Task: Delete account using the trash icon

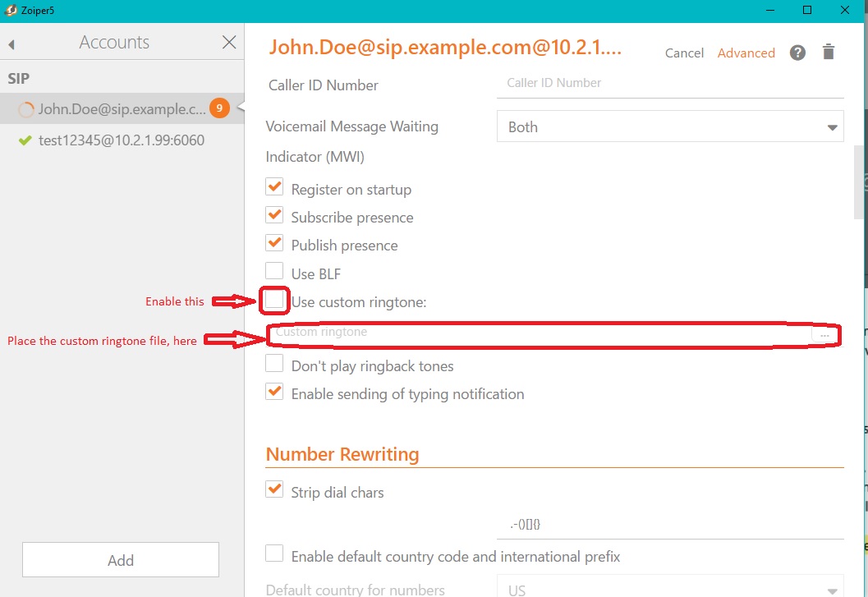Action: 829,53
